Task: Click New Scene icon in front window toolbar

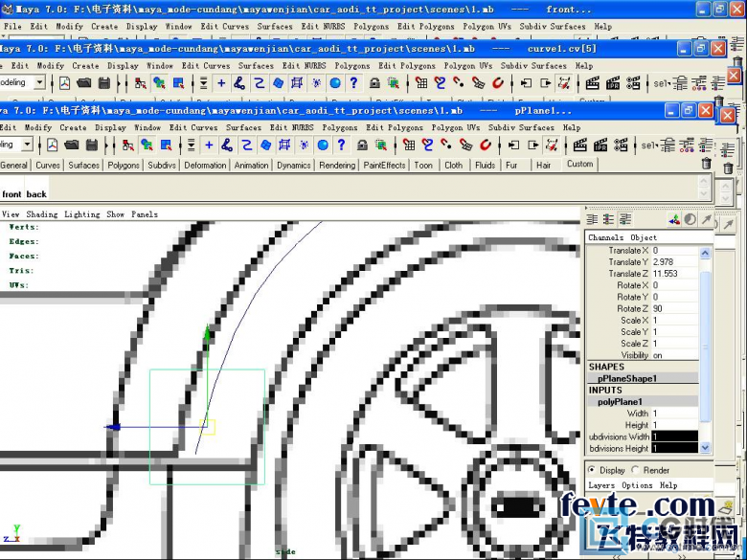Action: [x=53, y=145]
